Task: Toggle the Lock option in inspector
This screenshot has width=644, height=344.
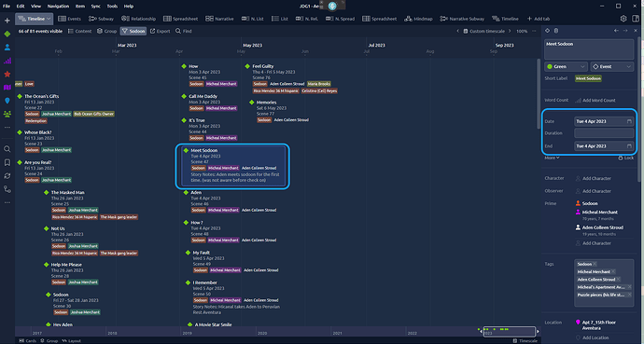Action: tap(626, 158)
